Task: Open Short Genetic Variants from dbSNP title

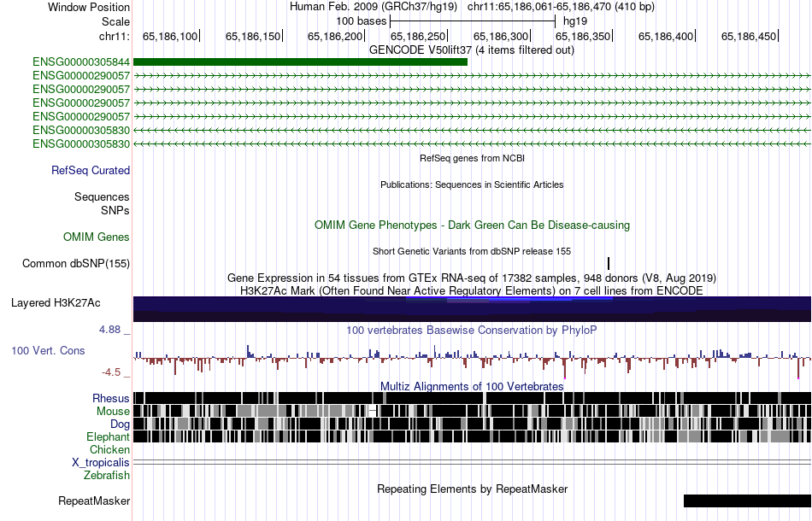Action: [x=472, y=251]
